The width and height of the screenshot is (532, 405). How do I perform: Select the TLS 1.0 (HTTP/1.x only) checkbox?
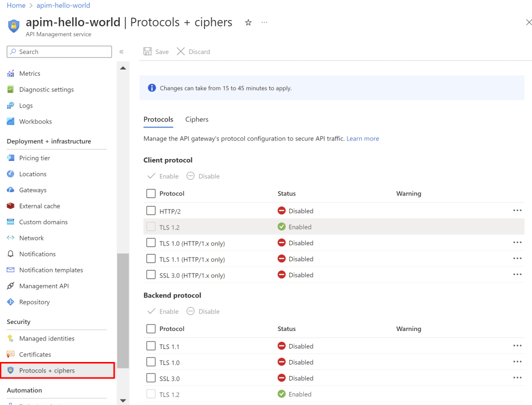pos(151,242)
